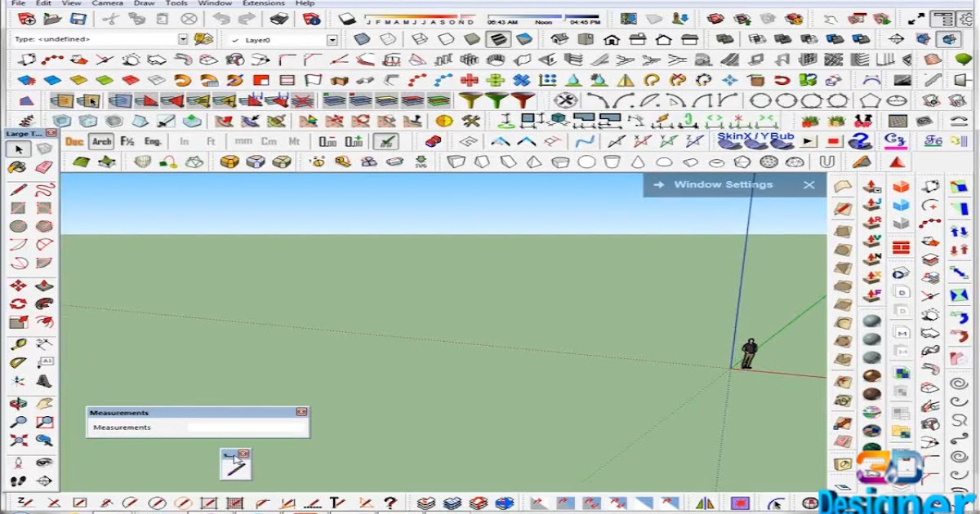
Task: Click the Zoom Extents tool
Action: [18, 441]
